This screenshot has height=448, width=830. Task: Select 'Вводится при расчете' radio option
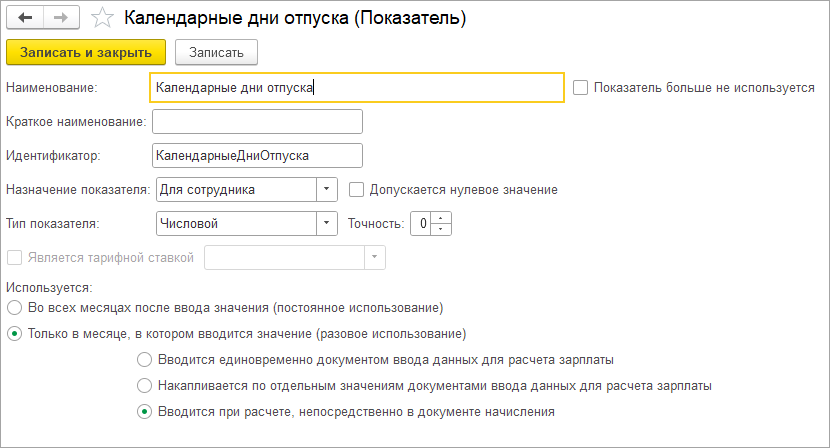pyautogui.click(x=145, y=411)
